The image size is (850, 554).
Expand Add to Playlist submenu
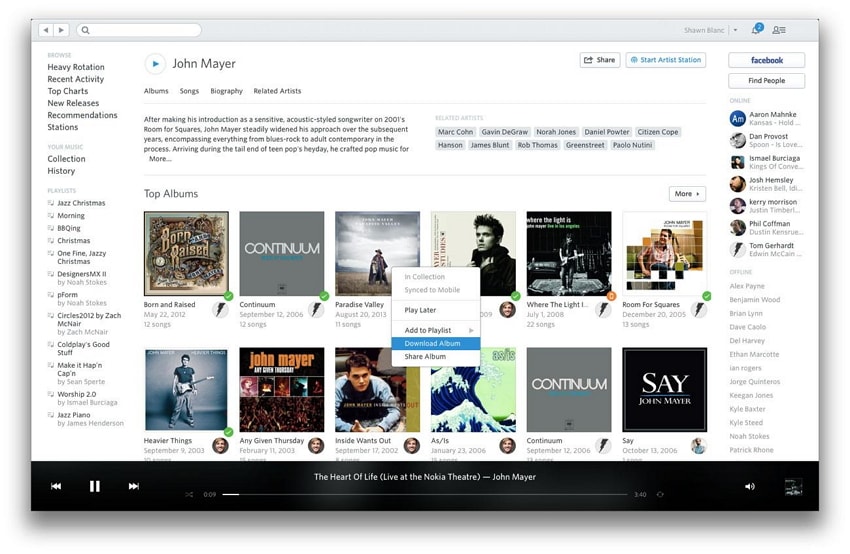pos(435,330)
